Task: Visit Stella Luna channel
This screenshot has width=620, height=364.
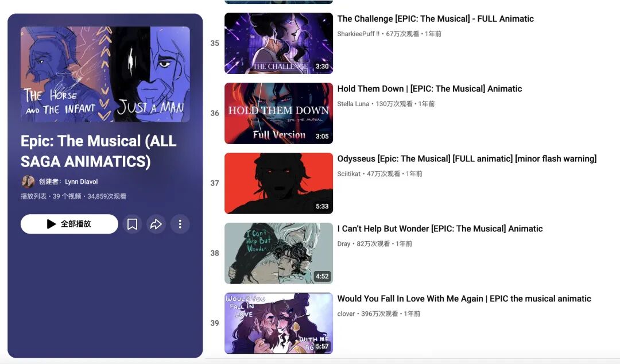Action: pos(353,104)
